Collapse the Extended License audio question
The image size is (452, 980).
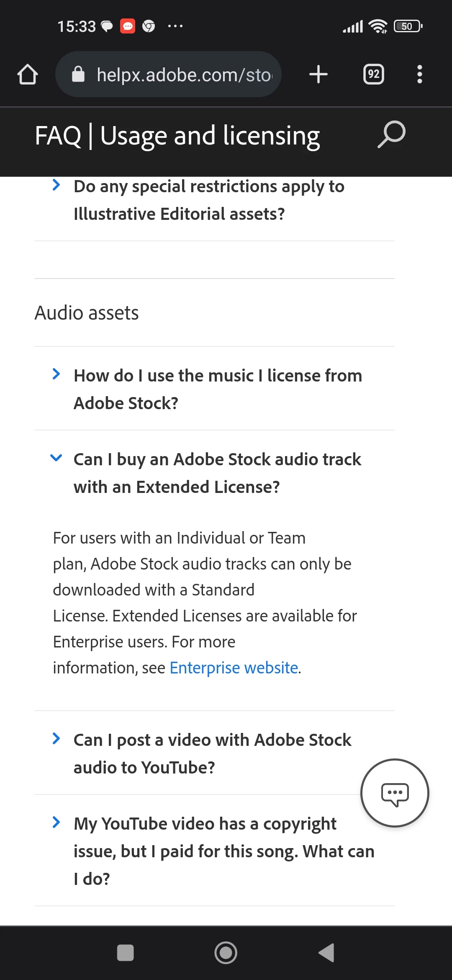click(218, 473)
